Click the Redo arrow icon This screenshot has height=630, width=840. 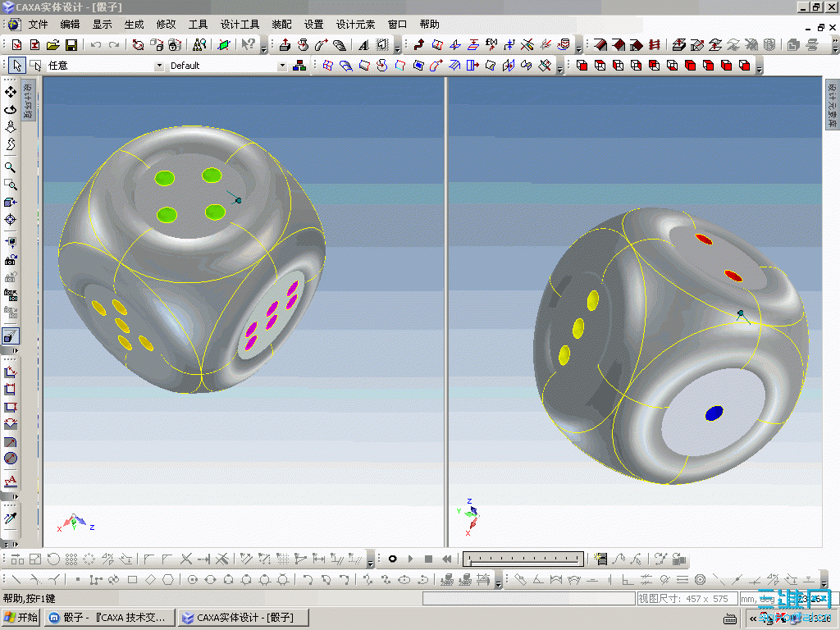[x=113, y=45]
